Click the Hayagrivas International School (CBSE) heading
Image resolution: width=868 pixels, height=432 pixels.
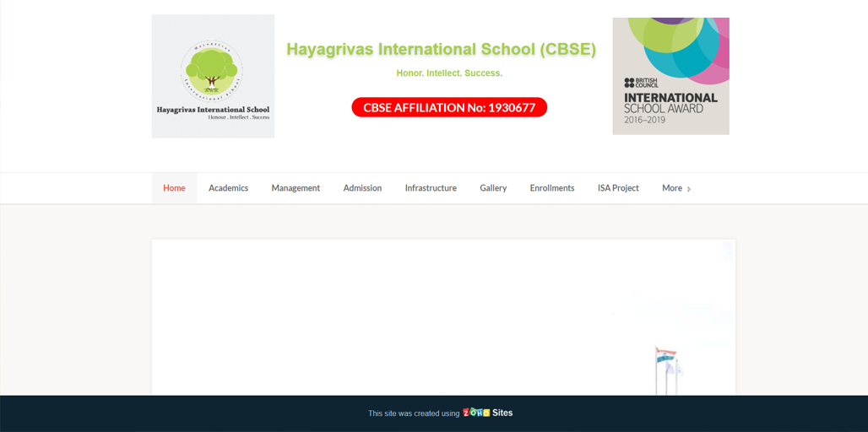point(442,49)
